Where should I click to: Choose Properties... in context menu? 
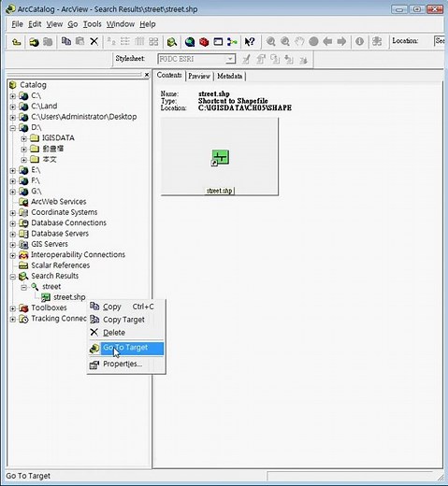coord(126,364)
